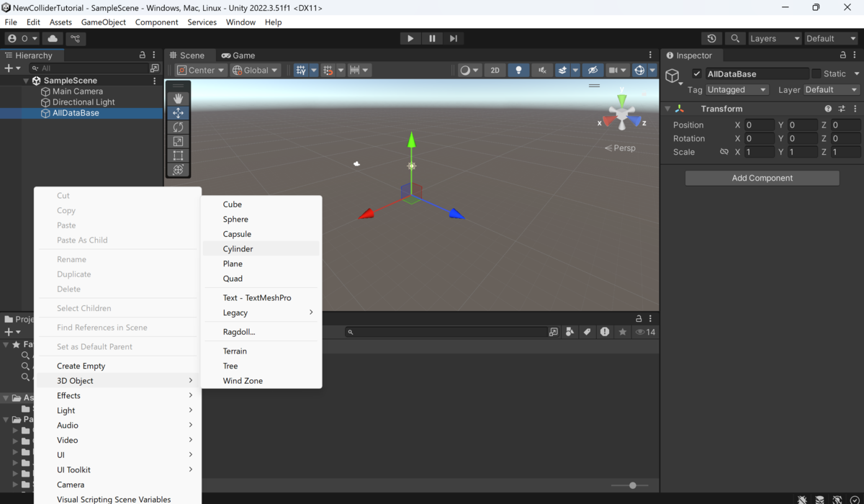This screenshot has height=504, width=864.
Task: Open the Effects submenu
Action: point(117,395)
